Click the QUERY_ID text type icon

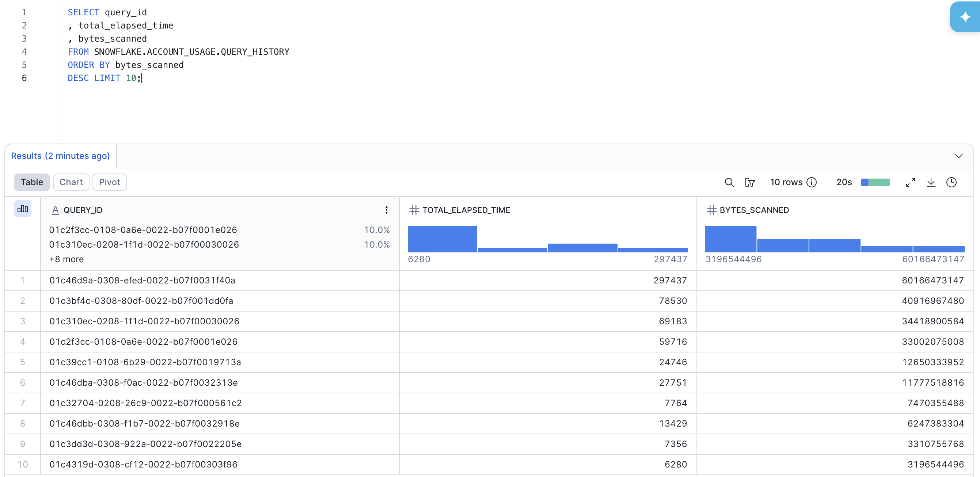click(x=55, y=210)
